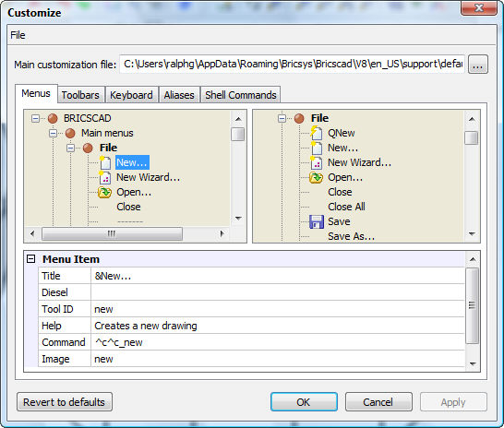
Task: Click left tree horizontal scroll left arrow
Action: (x=32, y=233)
